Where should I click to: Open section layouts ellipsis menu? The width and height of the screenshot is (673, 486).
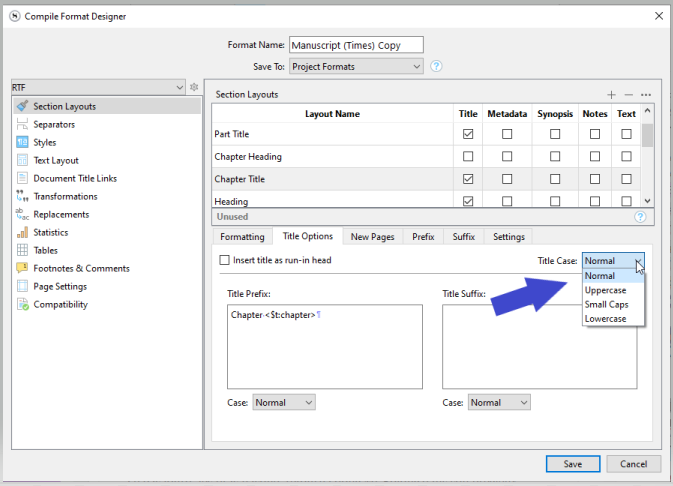coord(646,94)
